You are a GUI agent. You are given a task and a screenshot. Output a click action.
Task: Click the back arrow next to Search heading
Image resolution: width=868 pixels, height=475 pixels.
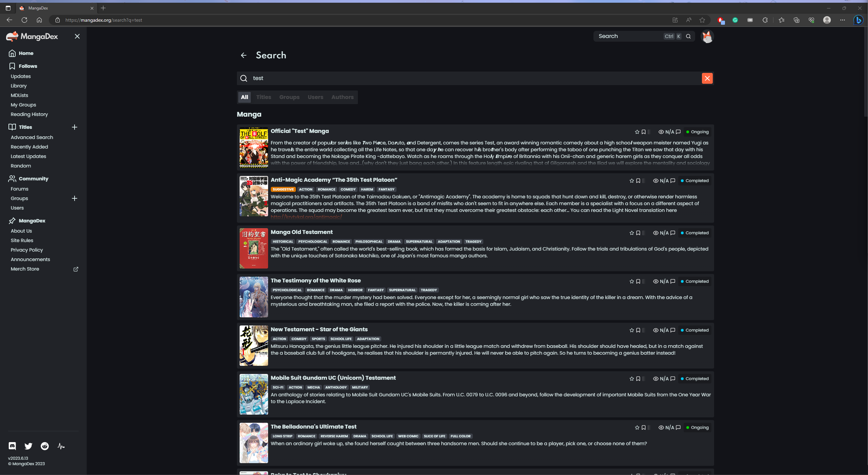pos(244,55)
